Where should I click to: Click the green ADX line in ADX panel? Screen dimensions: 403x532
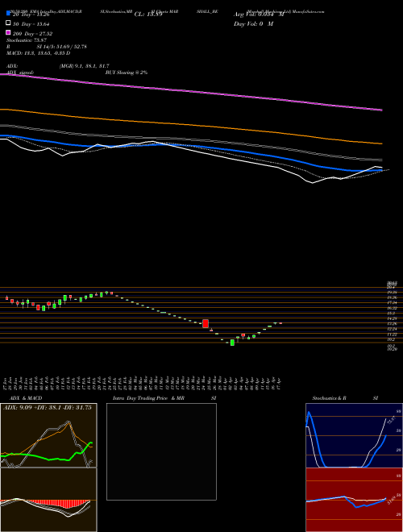[x=46, y=455]
